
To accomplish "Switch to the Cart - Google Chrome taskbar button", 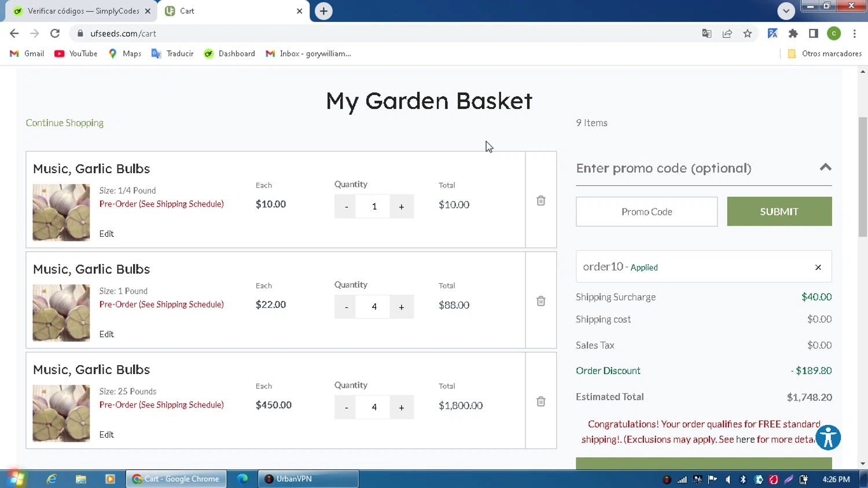I will click(x=176, y=479).
